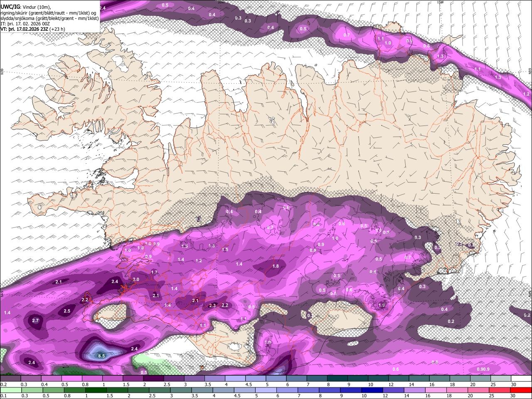Viewport: 532px width, 399px height.
Task: Click the 16 label in the top legend row
Action: [432, 384]
